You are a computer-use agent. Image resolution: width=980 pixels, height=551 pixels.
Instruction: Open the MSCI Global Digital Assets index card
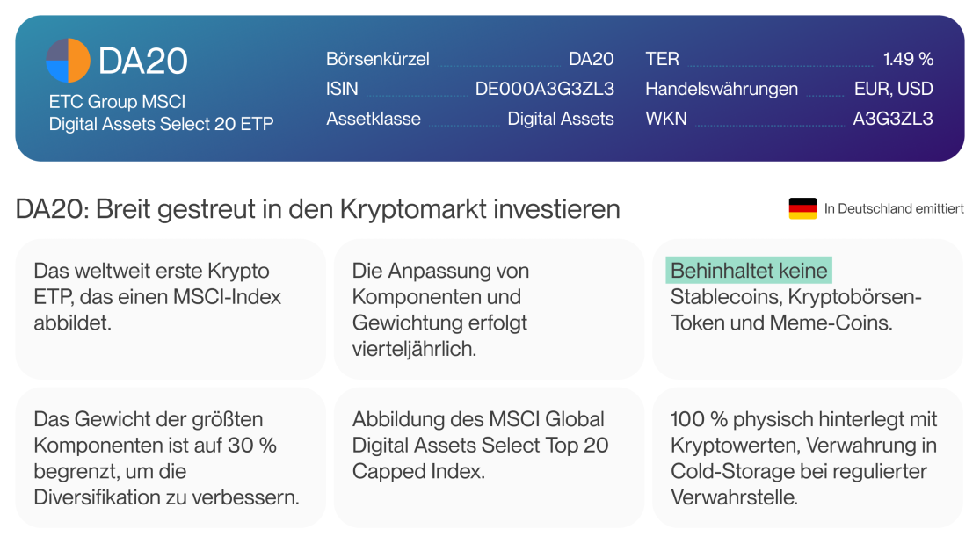[x=489, y=458]
